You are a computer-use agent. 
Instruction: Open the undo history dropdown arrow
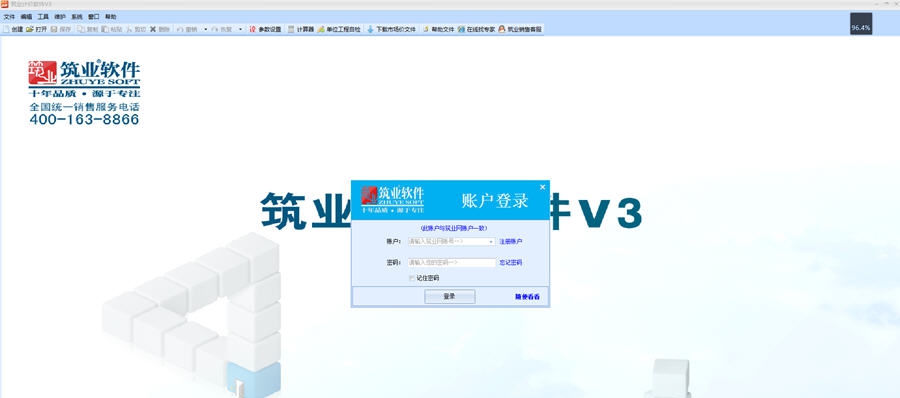tap(205, 29)
